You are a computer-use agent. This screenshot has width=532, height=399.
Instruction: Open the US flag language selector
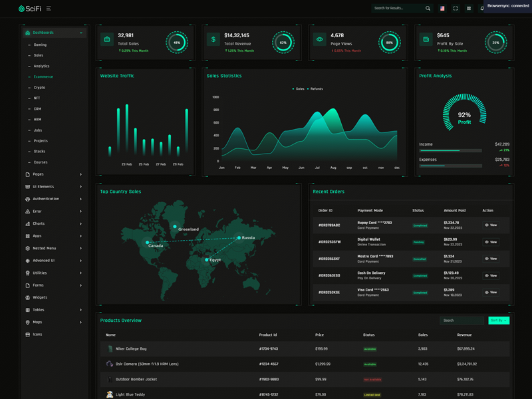(x=442, y=9)
